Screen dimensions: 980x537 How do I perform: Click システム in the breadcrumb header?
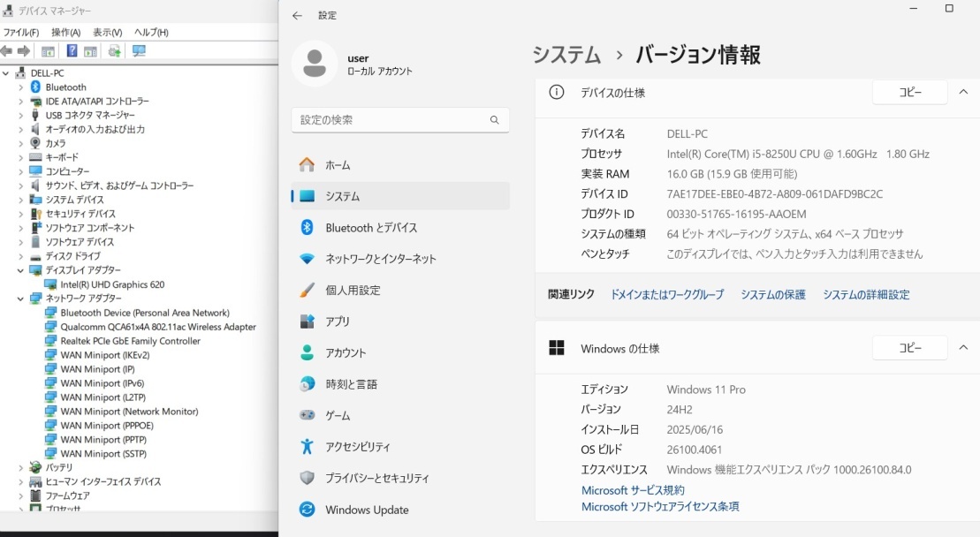(566, 55)
